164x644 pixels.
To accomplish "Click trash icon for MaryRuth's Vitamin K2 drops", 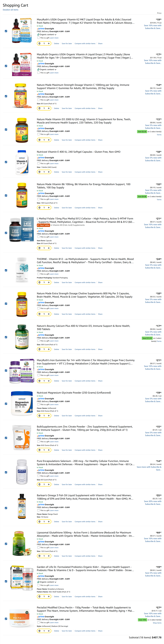I will pyautogui.click(x=39, y=44).
